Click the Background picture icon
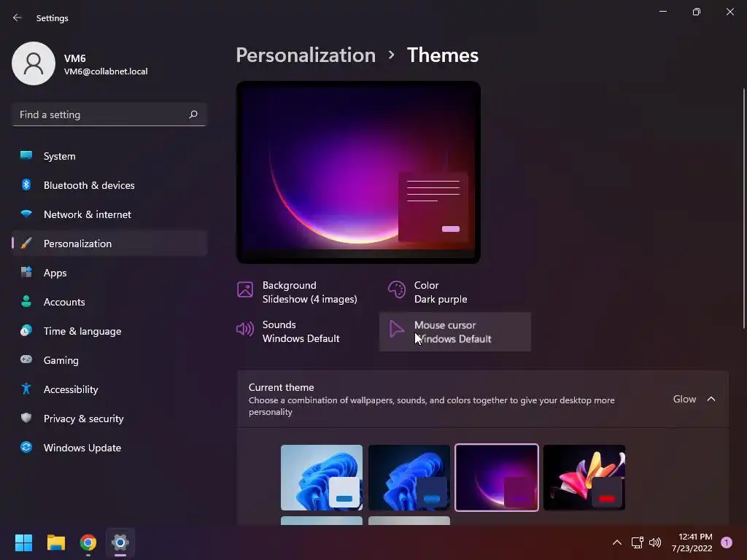This screenshot has height=560, width=747. (245, 289)
